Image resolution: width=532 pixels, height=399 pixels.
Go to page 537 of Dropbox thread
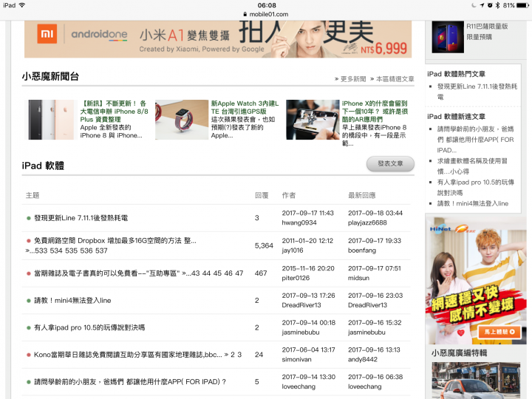tap(101, 250)
